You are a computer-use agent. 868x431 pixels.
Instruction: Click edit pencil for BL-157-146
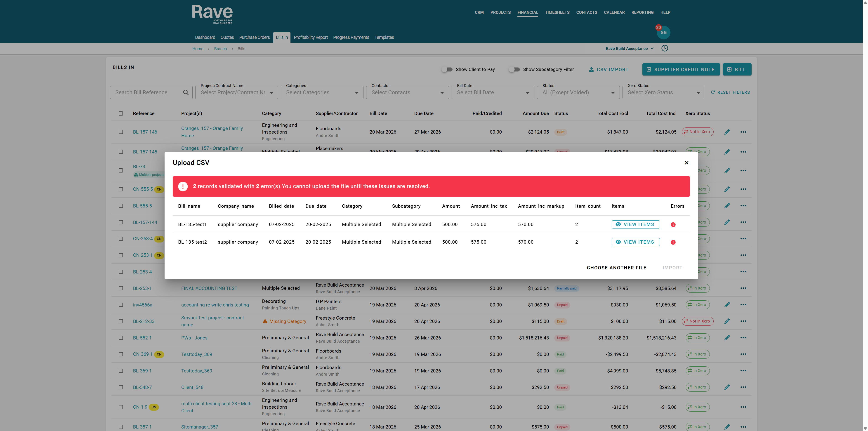pyautogui.click(x=727, y=132)
